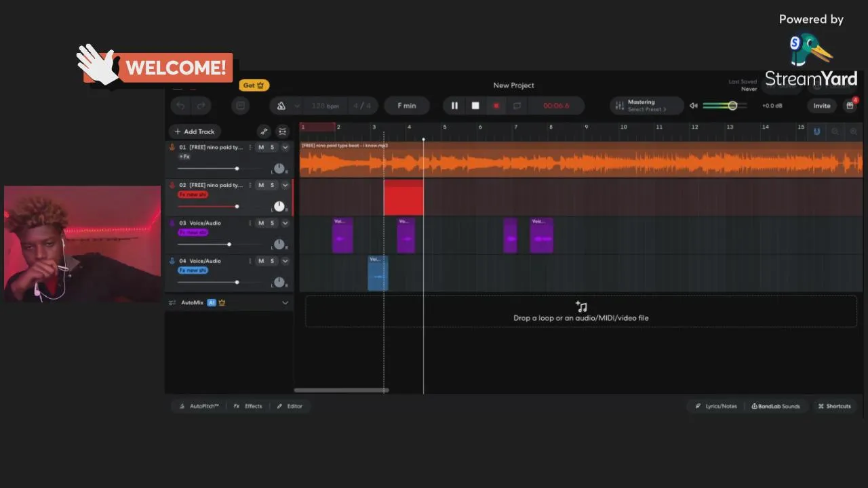Open track 02 three-dot options menu
Image resolution: width=868 pixels, height=488 pixels.
[250, 185]
